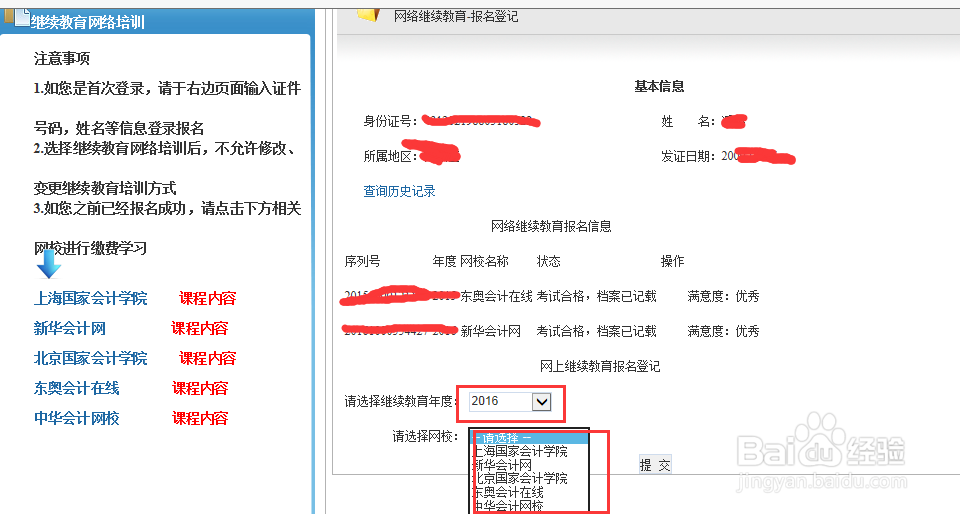Click the 提交 submit button
The width and height of the screenshot is (960, 514).
click(654, 465)
